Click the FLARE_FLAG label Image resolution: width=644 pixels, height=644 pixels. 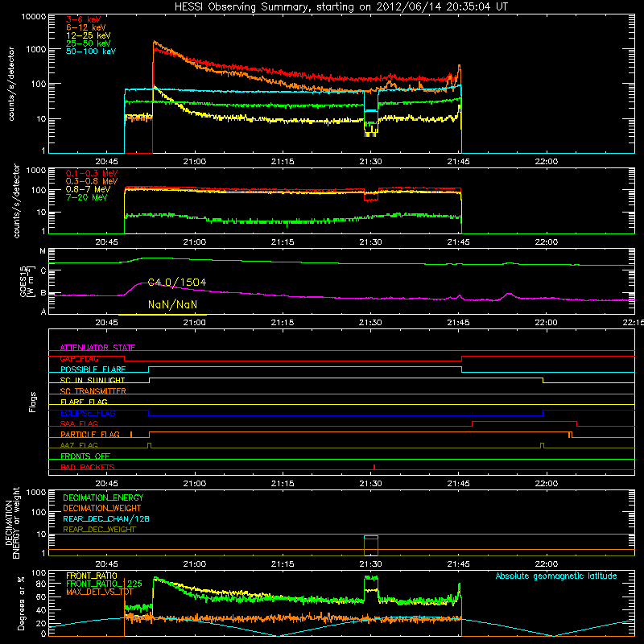[84, 402]
